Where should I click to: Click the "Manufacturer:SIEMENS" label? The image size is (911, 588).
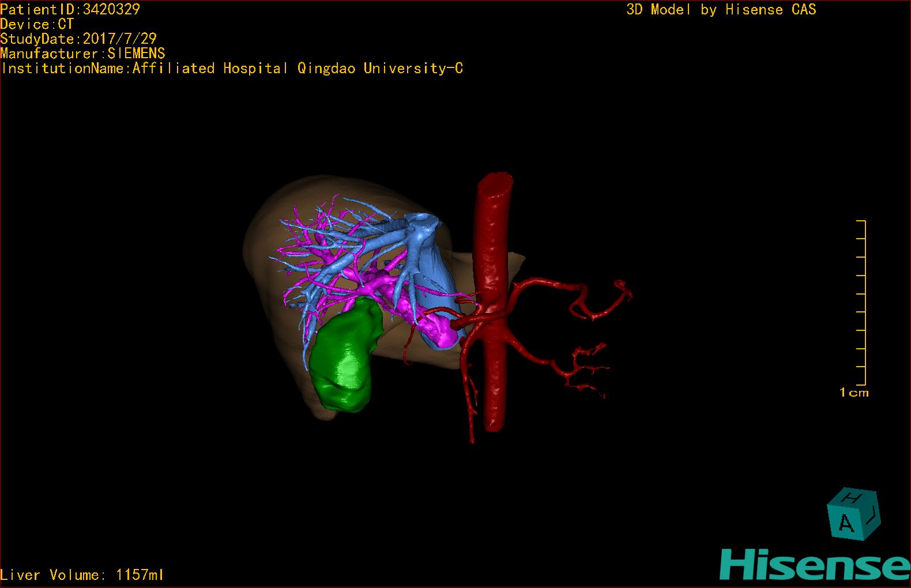pyautogui.click(x=83, y=54)
